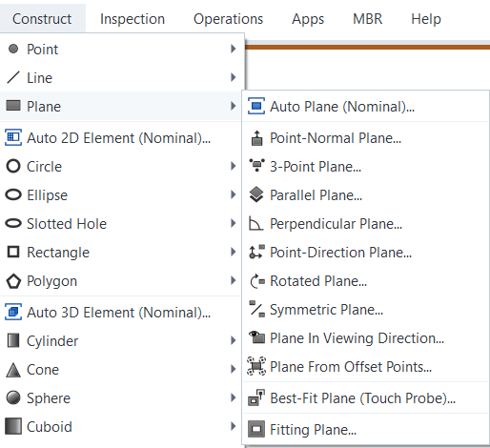Screen dimensions: 490x448
Task: Click the 3-Point Plane icon
Action: (256, 166)
